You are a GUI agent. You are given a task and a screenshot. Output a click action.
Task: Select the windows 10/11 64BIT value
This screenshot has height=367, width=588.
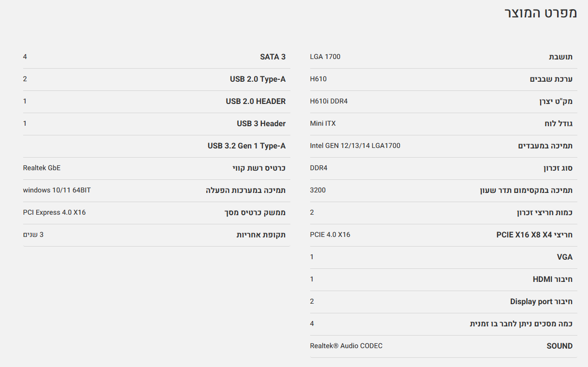[57, 191]
